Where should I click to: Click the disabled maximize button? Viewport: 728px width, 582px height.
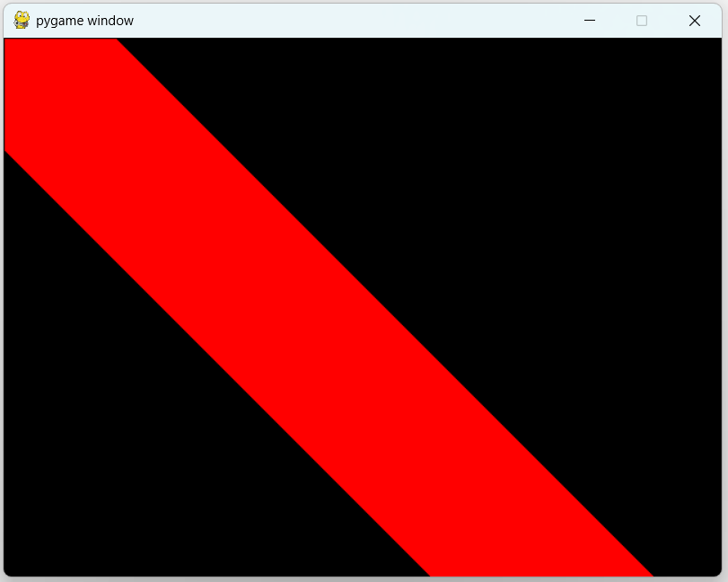pyautogui.click(x=642, y=21)
